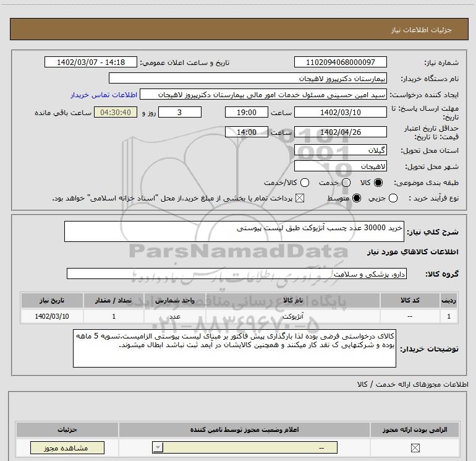
Task: Click the الزامی بودن ارائه مجوز header
Action: tap(415, 429)
